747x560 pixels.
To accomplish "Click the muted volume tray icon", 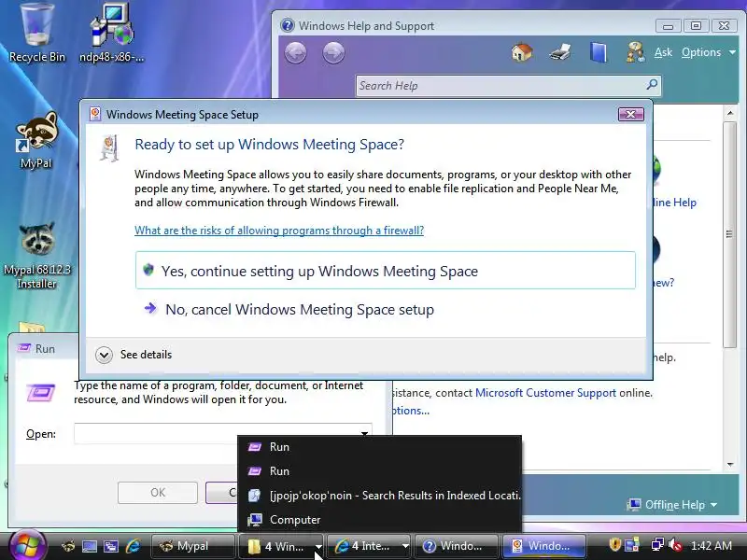I will [x=675, y=544].
